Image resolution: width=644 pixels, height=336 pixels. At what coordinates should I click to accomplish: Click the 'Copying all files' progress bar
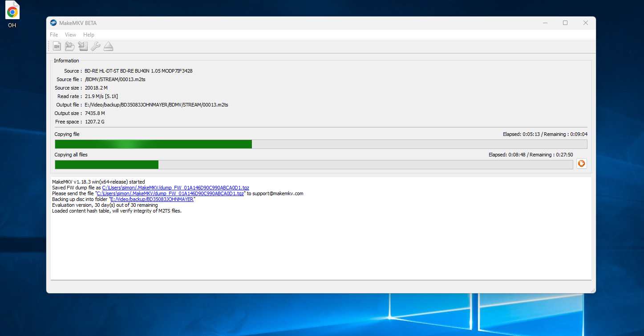313,165
